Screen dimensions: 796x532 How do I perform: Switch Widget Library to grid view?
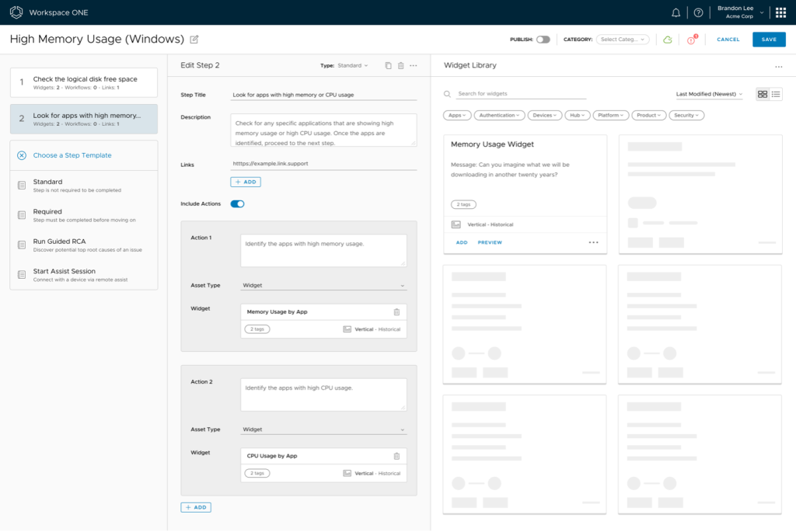tap(763, 94)
